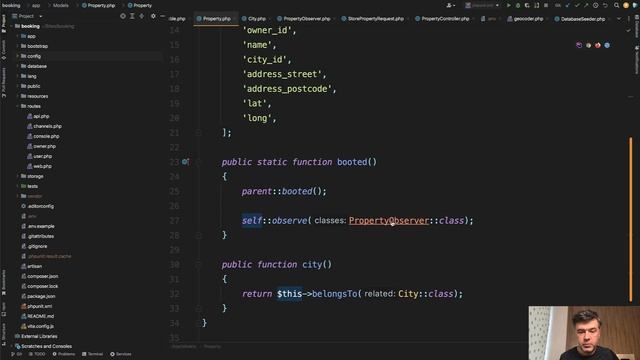Click the gutter override icon on line 23
Image resolution: width=640 pixels, height=360 pixels.
coord(185,162)
